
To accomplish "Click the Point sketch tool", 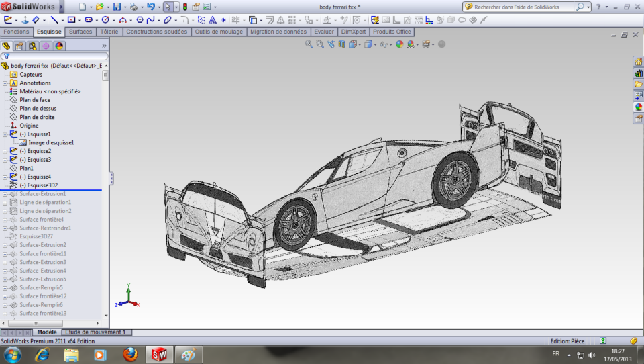I will click(x=224, y=19).
